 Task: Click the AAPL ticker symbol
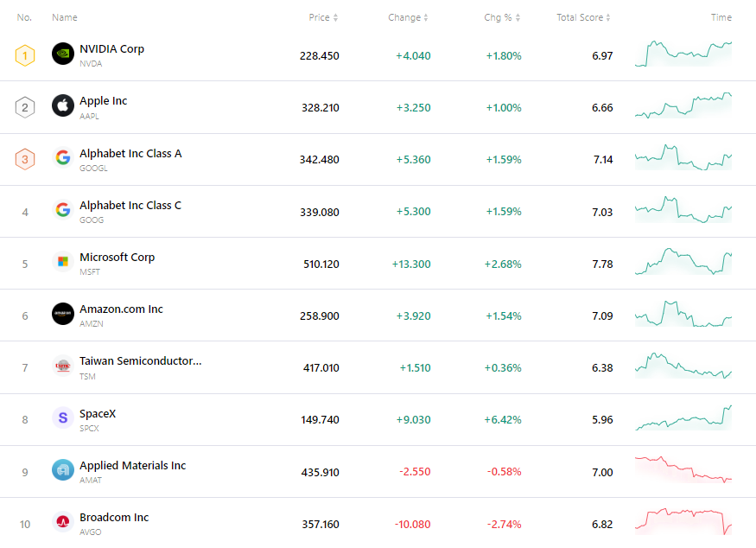click(89, 117)
